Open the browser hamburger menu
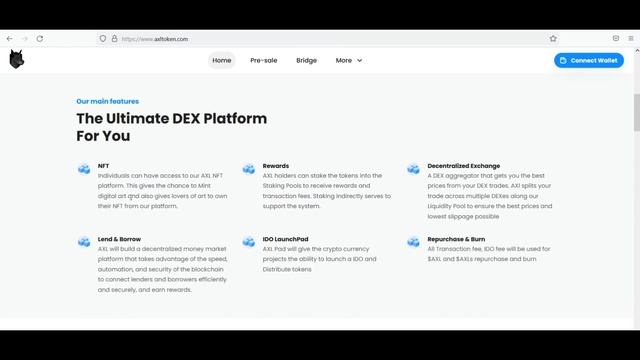The width and height of the screenshot is (640, 360). click(631, 38)
